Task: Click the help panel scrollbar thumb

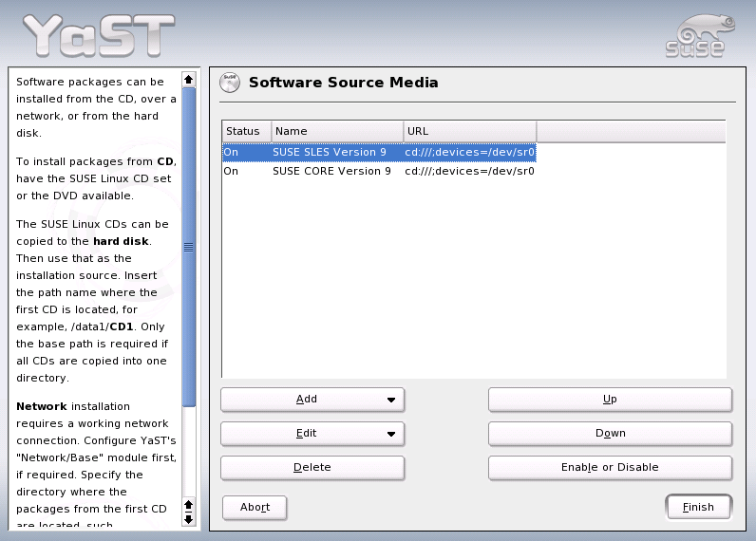Action: [188, 247]
